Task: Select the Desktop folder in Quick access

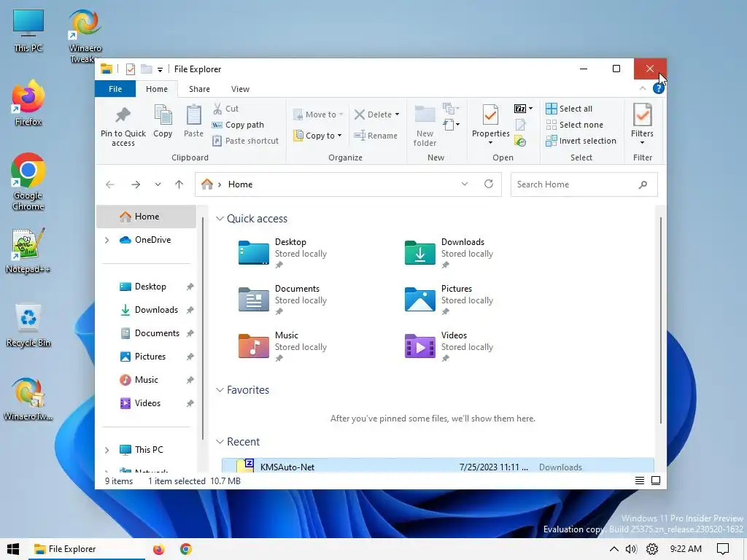Action: 283,253
